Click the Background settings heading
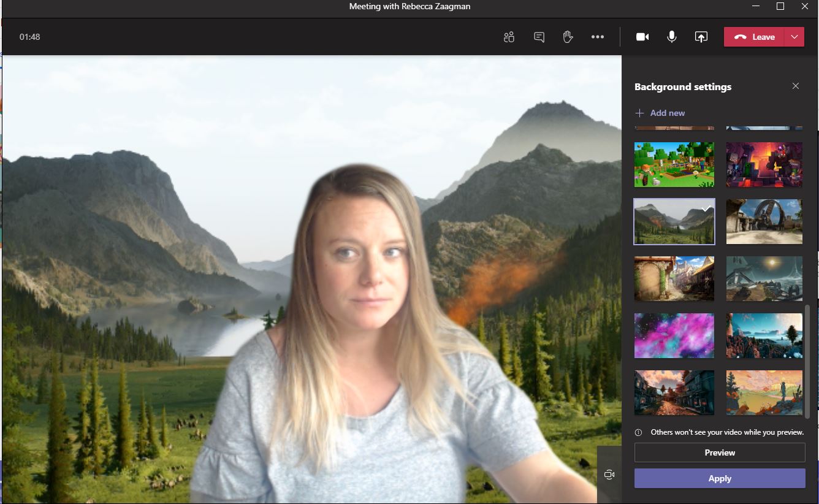This screenshot has height=504, width=819. [x=683, y=86]
